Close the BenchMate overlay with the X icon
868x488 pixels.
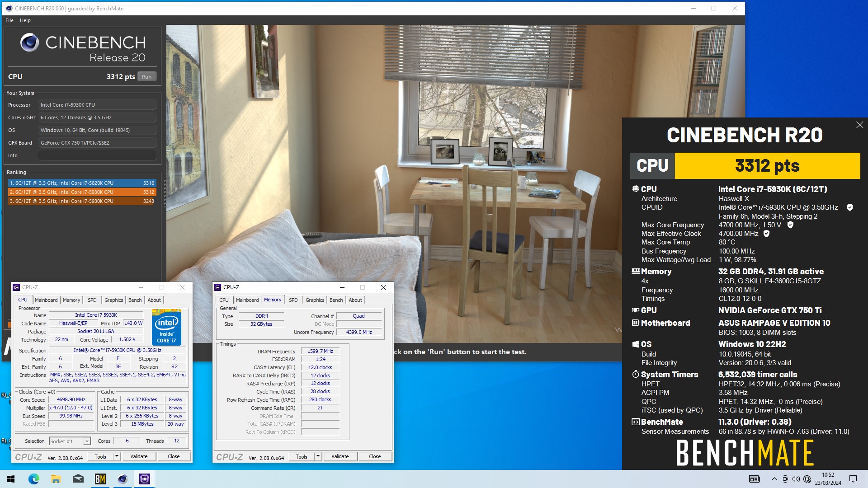(x=859, y=125)
